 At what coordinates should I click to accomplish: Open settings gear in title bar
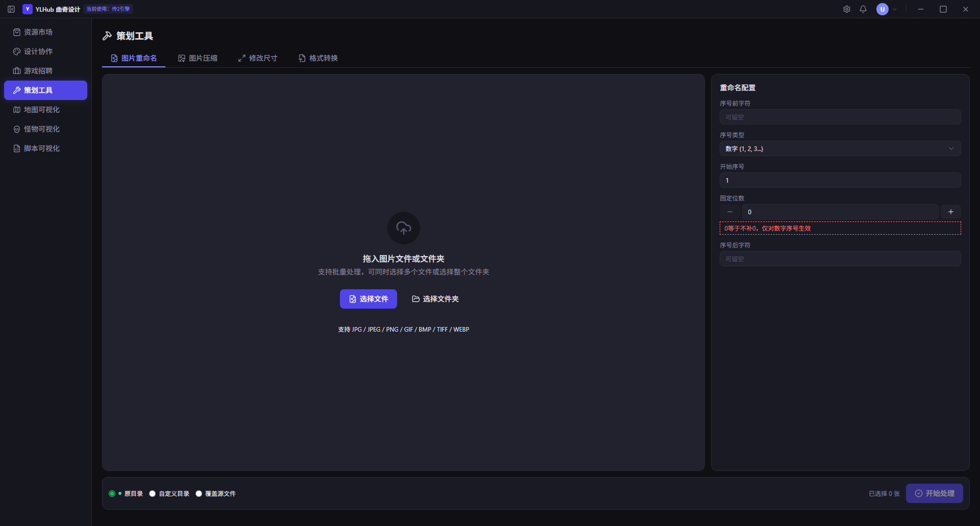[847, 9]
